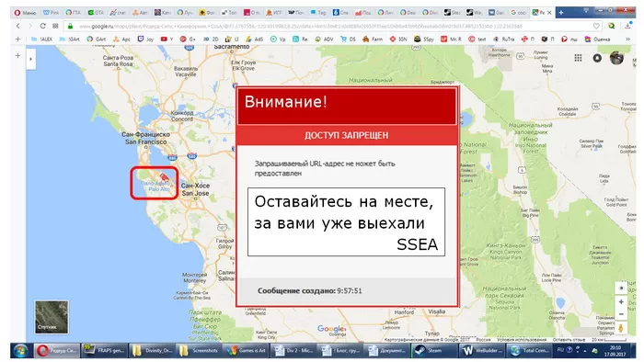Click the map marker near Palo Alto
644x362 pixels.
coord(164,176)
